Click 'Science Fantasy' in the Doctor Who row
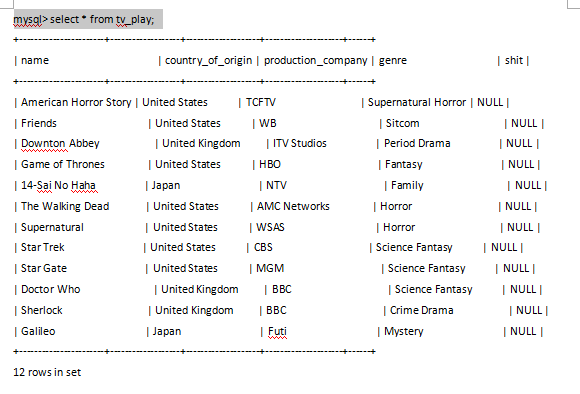This screenshot has width=580, height=394. coord(434,289)
